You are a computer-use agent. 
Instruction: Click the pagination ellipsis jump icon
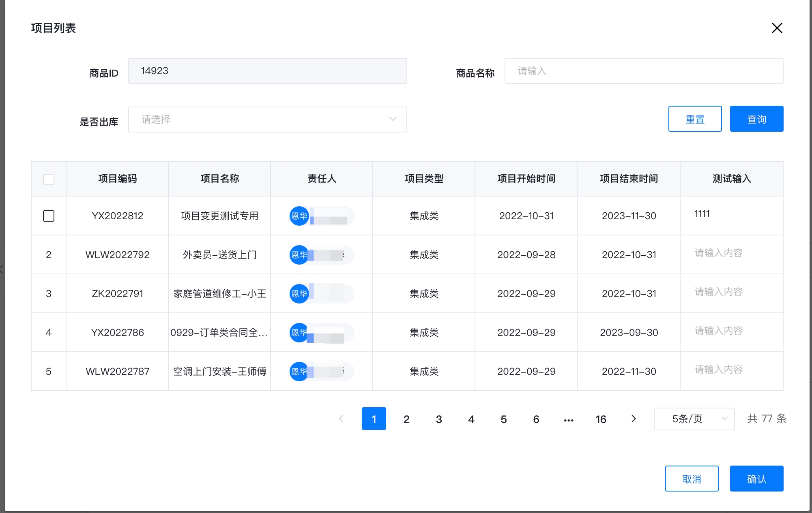(569, 419)
